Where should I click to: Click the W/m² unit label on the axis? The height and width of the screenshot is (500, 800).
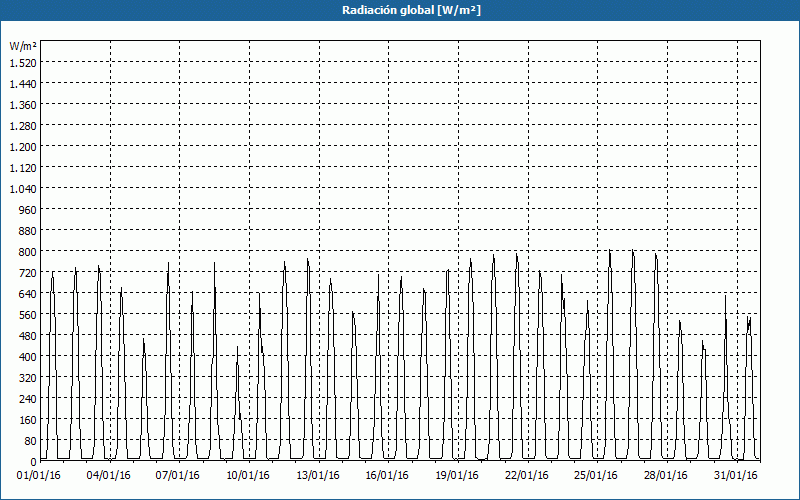point(23,46)
